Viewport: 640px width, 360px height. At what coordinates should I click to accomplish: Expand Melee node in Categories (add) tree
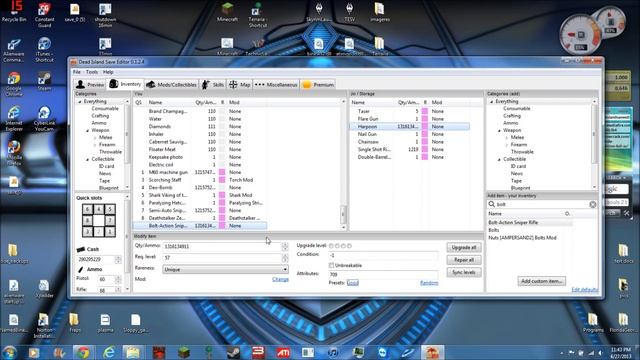tap(507, 138)
